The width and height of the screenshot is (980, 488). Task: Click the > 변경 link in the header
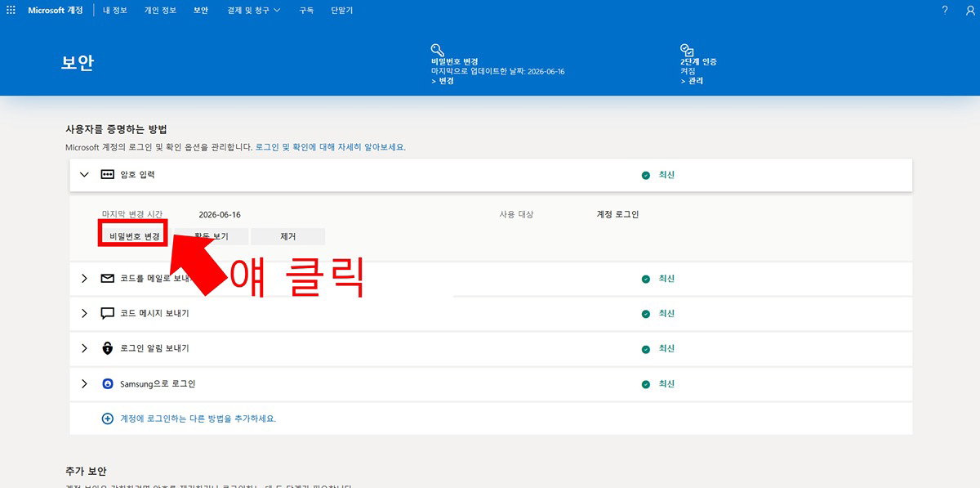tap(442, 81)
